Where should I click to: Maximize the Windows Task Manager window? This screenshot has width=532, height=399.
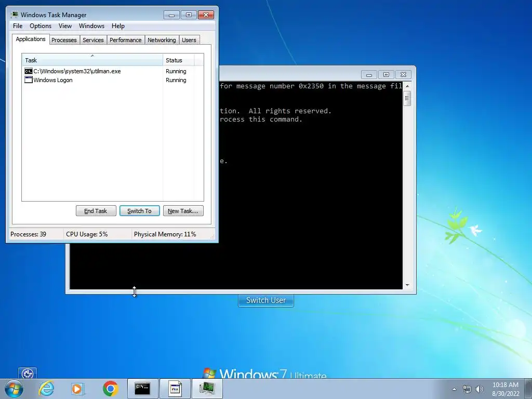(189, 15)
